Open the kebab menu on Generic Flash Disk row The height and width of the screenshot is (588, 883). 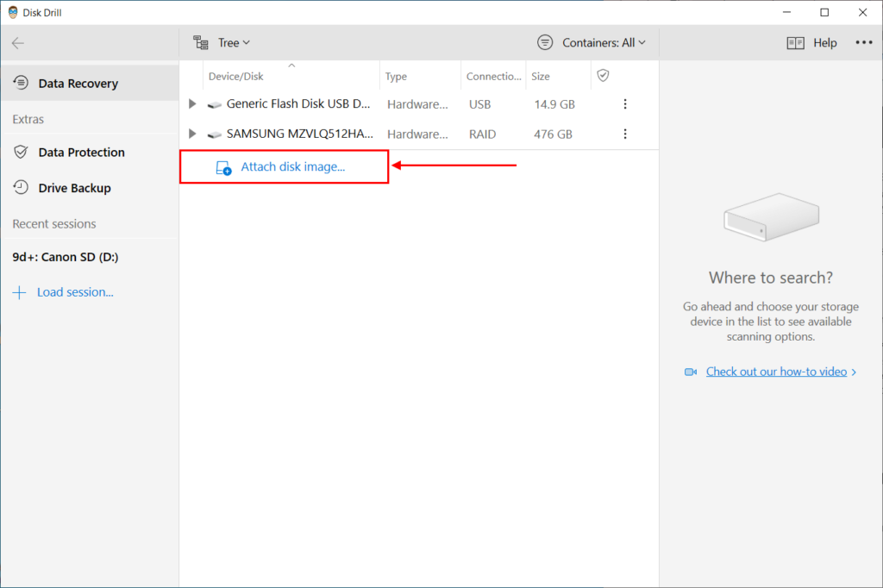click(624, 103)
